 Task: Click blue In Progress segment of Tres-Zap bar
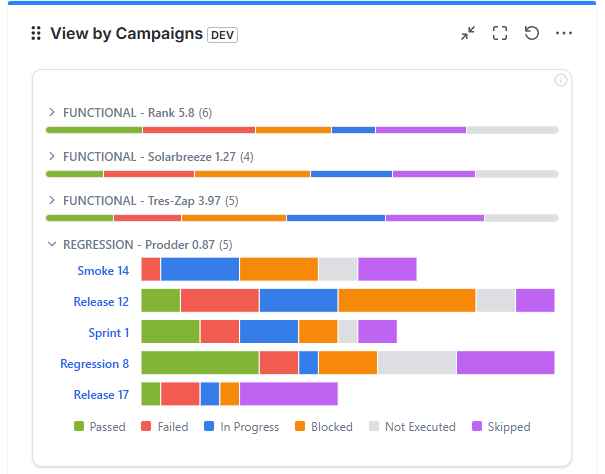[x=336, y=218]
